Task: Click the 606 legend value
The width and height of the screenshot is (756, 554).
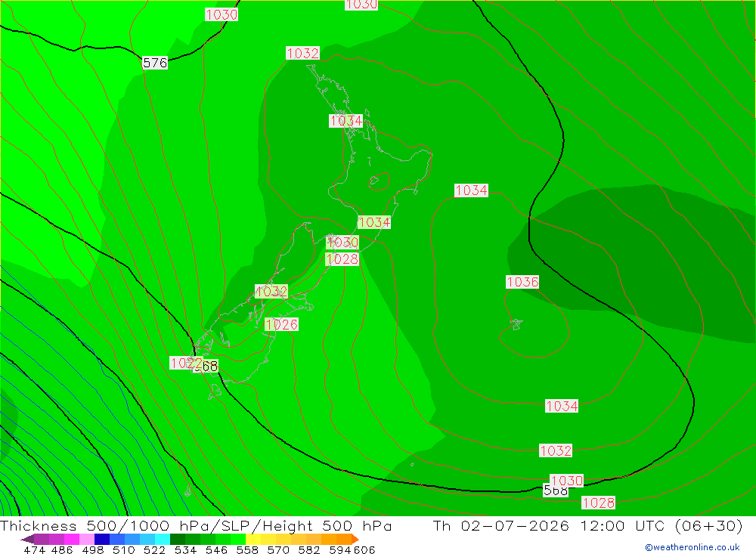Action: pos(364,549)
